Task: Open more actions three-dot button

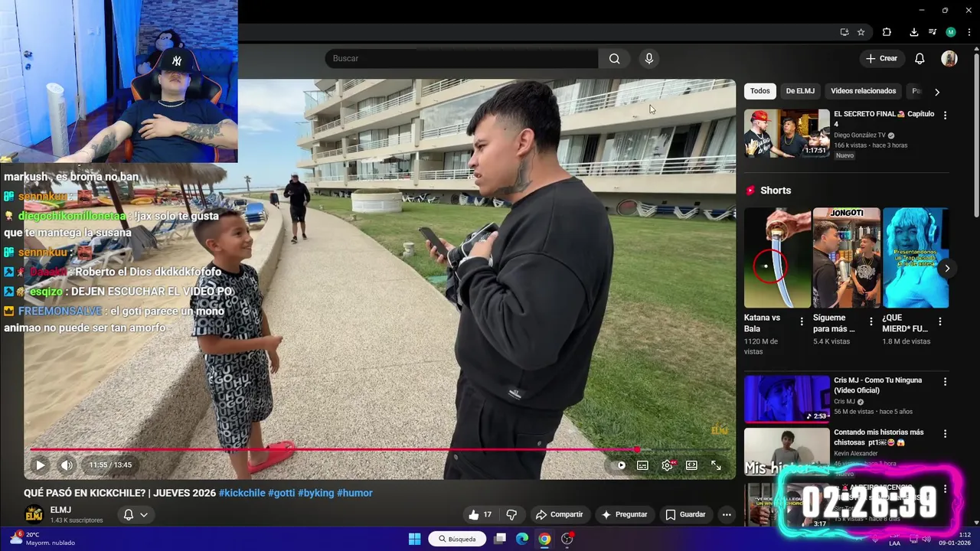Action: point(727,514)
